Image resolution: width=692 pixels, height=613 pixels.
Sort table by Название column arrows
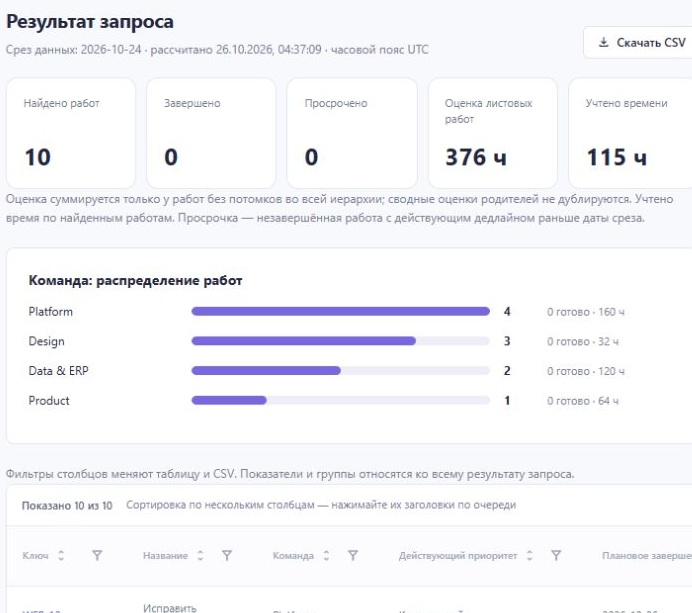200,556
